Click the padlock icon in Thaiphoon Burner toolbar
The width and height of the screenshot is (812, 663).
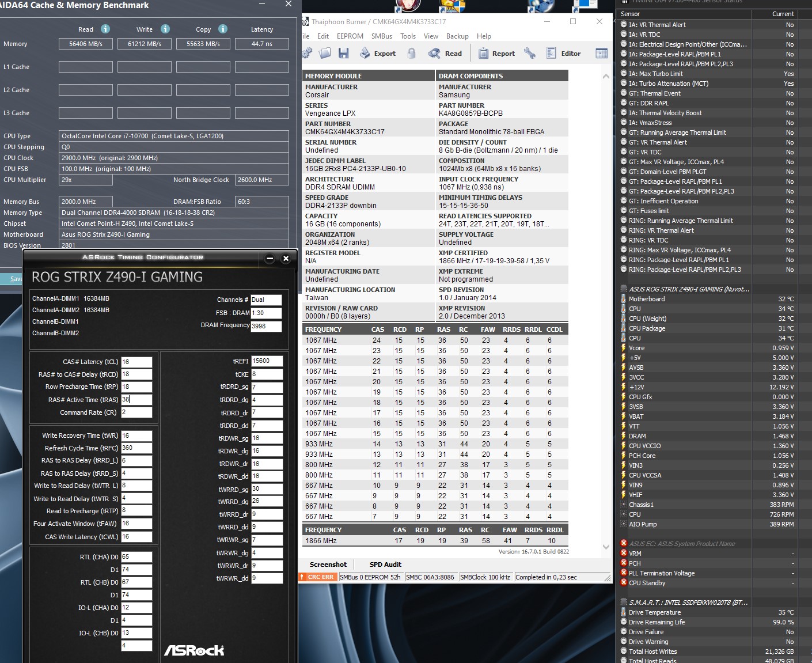[411, 54]
